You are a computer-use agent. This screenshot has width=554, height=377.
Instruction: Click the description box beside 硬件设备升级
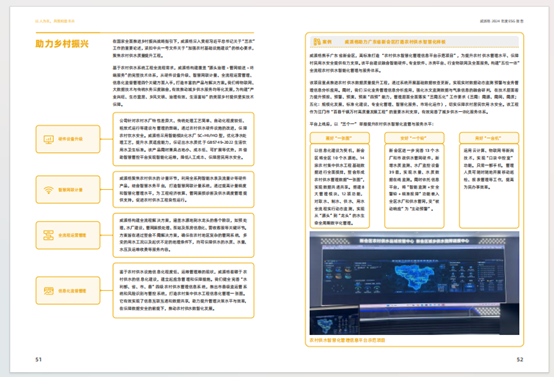tap(183, 139)
